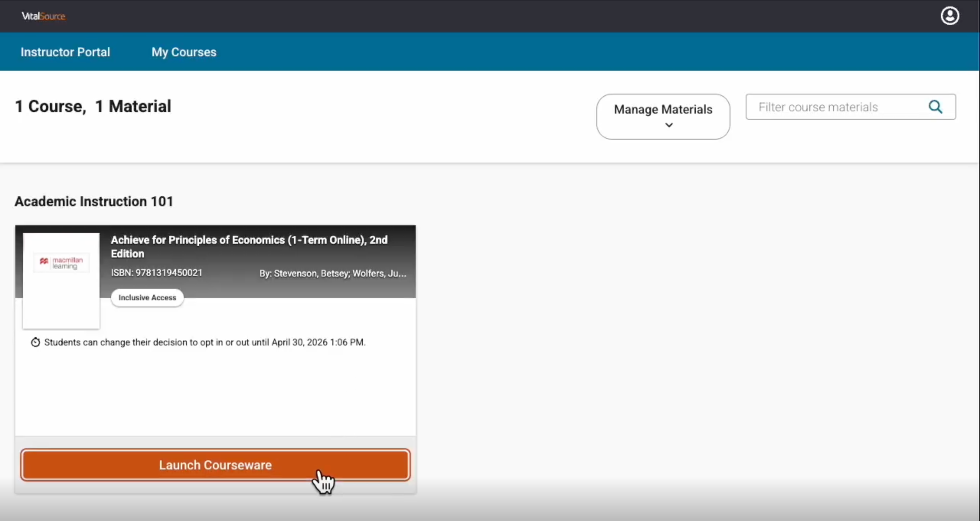Click the VitalSource logo
980x521 pixels.
click(x=43, y=16)
